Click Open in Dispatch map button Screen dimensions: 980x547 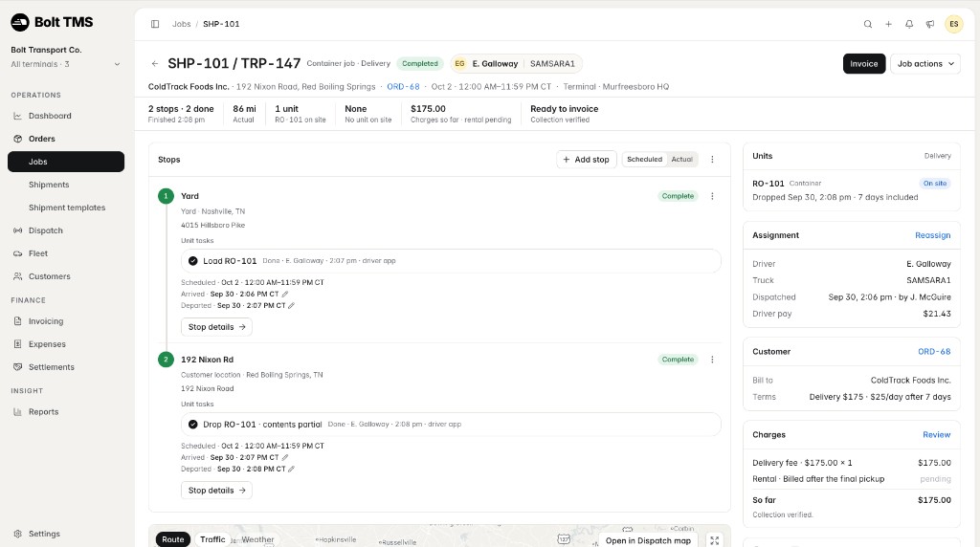point(648,540)
